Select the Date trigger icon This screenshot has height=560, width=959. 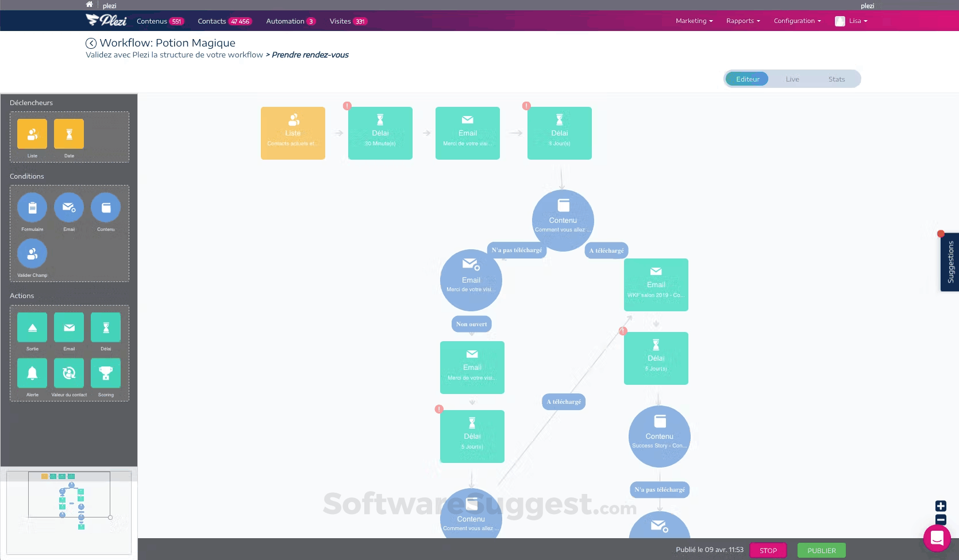[69, 134]
